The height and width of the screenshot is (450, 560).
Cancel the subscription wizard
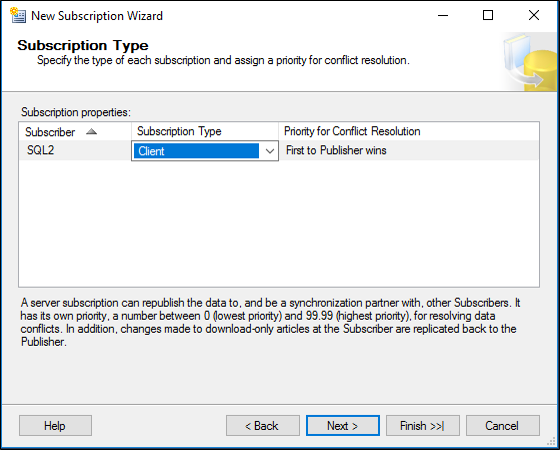[502, 425]
